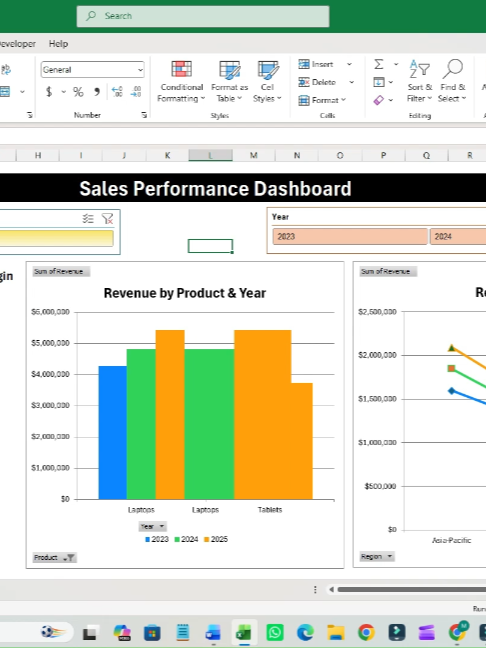Open the Help ribbon tab

coord(58,44)
